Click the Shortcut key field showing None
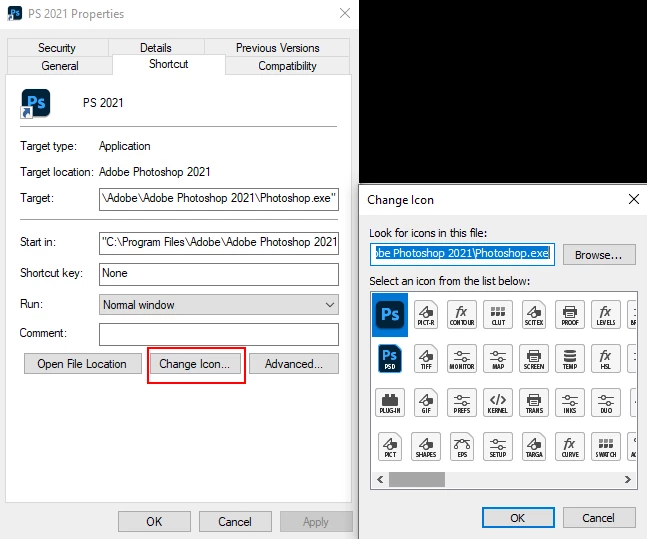The width and height of the screenshot is (647, 539). (x=219, y=274)
